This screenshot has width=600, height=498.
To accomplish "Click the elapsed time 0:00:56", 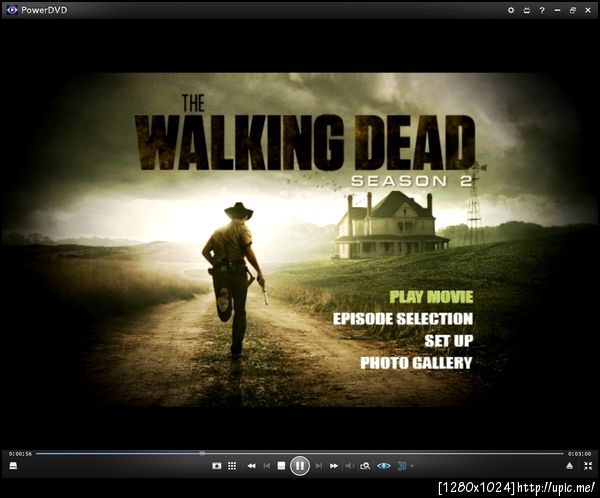I will click(x=20, y=454).
